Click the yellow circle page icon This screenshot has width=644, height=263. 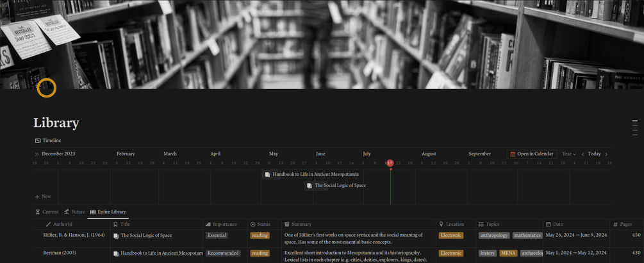(x=46, y=88)
